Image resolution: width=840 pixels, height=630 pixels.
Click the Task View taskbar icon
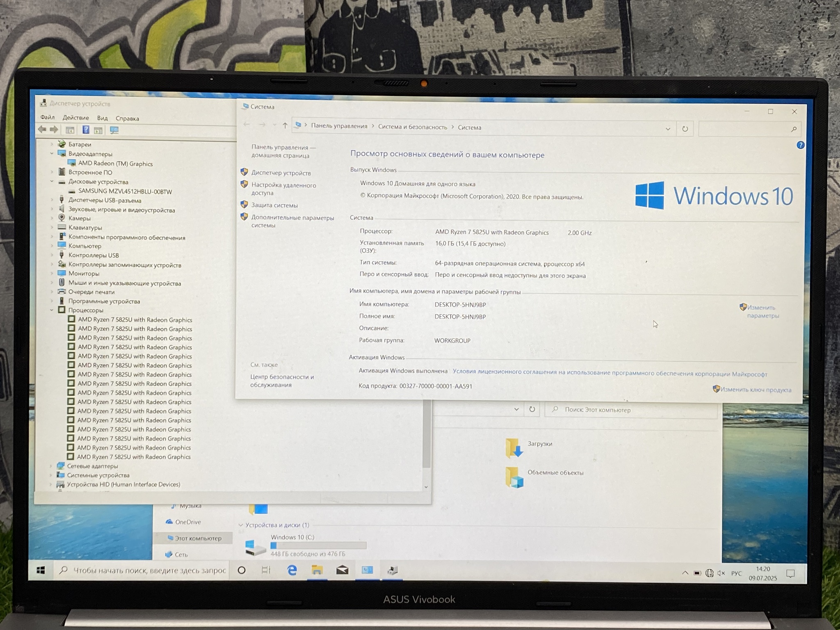tap(266, 570)
